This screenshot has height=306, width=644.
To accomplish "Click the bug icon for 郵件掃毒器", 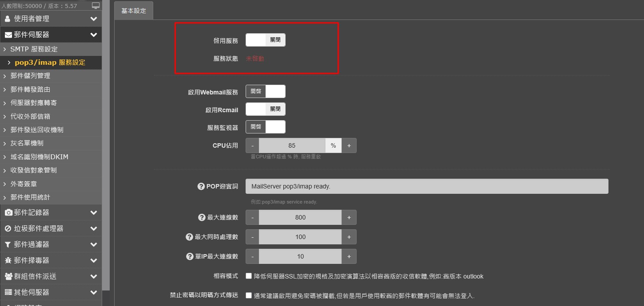I will coord(8,260).
